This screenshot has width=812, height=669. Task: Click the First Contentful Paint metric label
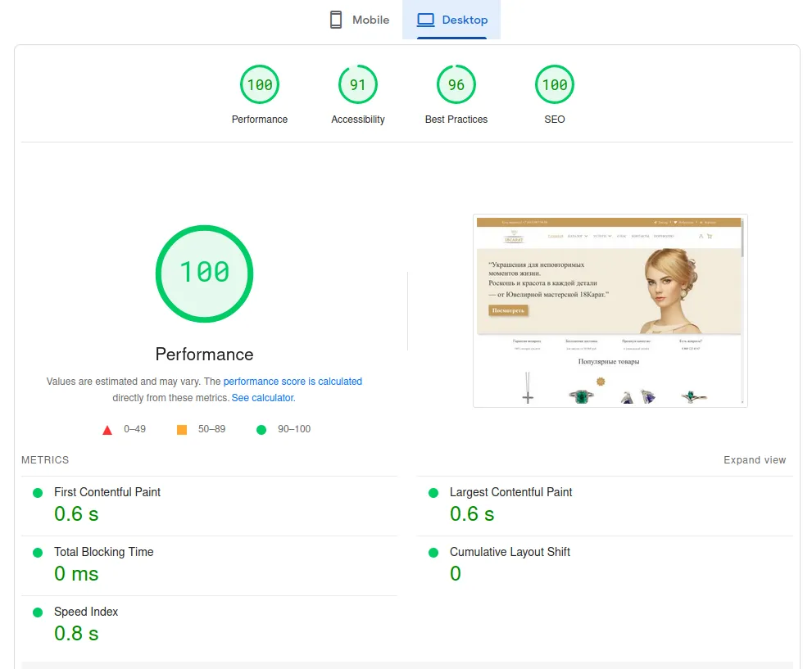coord(107,492)
